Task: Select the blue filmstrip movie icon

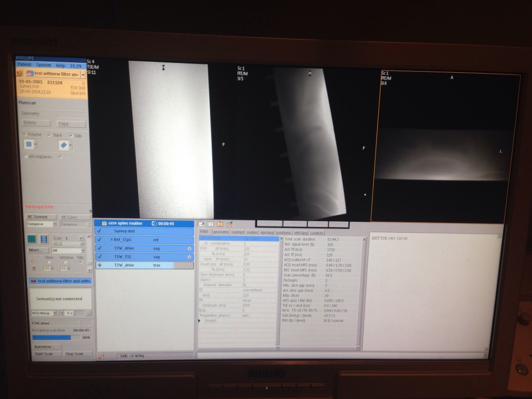Action: coord(44,239)
